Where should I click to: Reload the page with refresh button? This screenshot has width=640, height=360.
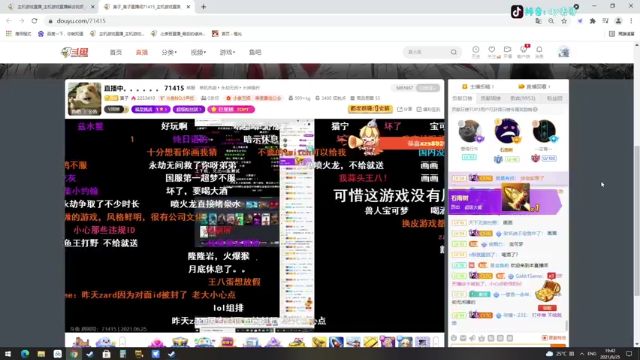pyautogui.click(x=34, y=21)
